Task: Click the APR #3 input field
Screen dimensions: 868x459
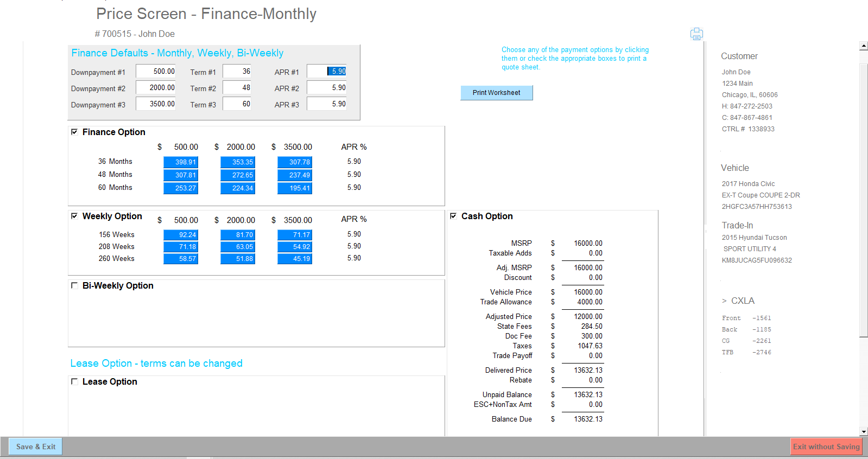Action: (327, 104)
